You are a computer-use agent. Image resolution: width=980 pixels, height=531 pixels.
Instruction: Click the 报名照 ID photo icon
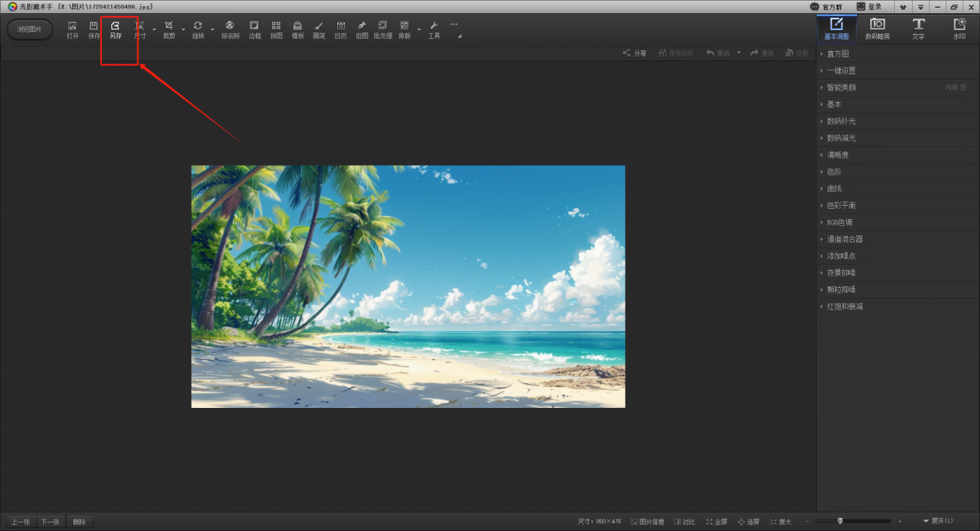[230, 29]
